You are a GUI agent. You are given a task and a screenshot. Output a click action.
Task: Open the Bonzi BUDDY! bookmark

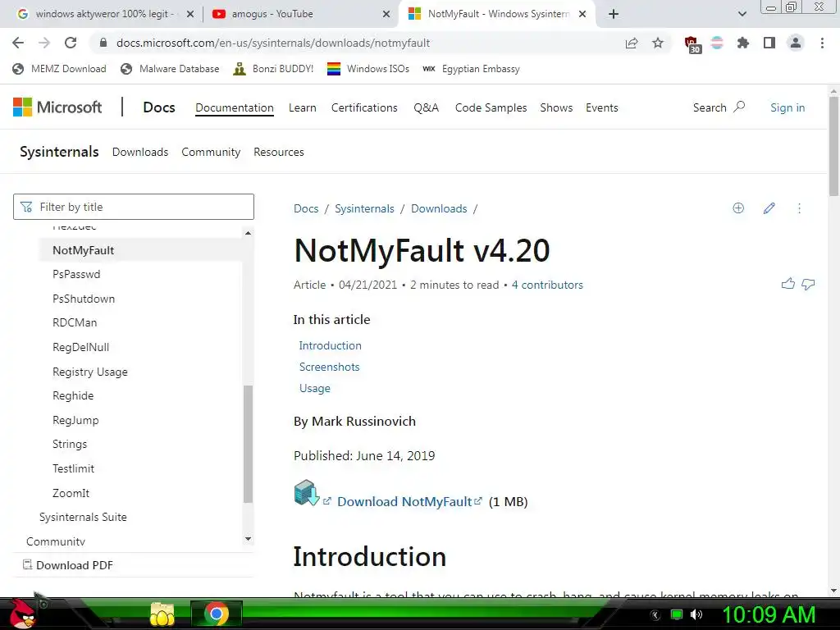coord(273,69)
